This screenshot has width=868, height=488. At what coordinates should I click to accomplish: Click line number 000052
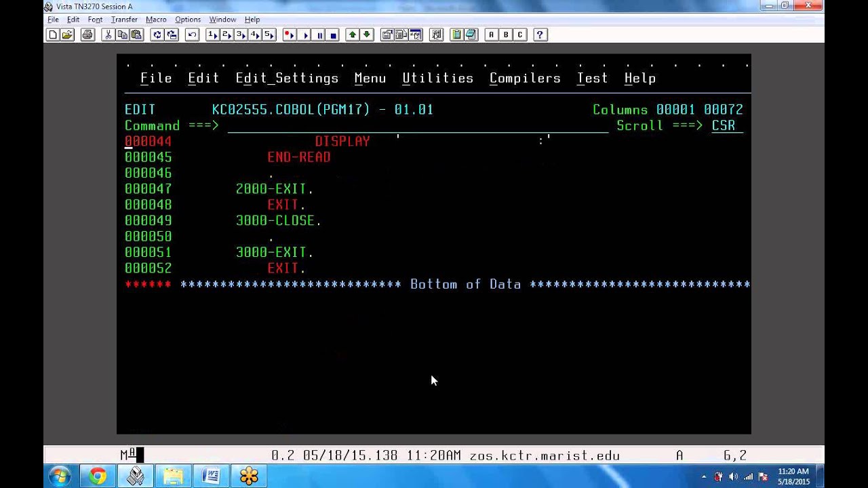coord(148,268)
